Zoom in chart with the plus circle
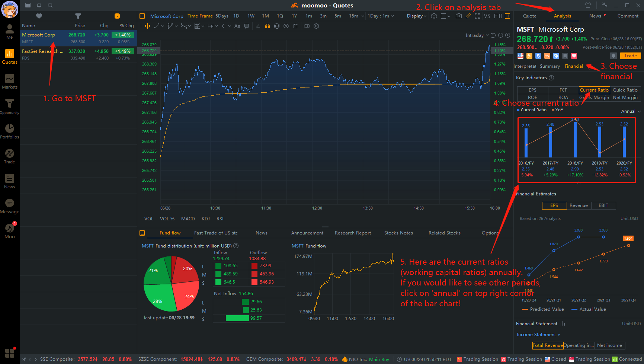Image resolution: width=644 pixels, height=364 pixels. coord(507,35)
